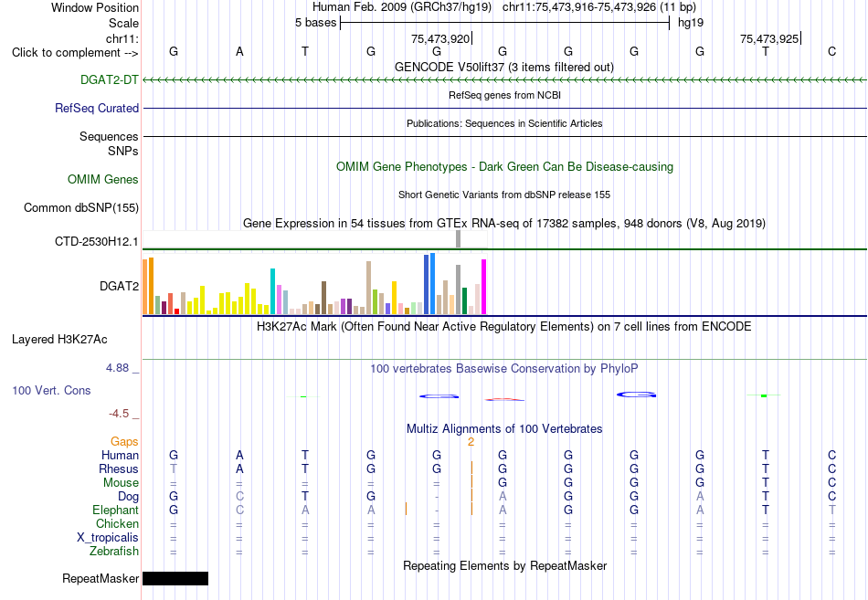Click the 75,473,920 position marker
Viewport: 868px width, 600px height.
click(x=440, y=38)
